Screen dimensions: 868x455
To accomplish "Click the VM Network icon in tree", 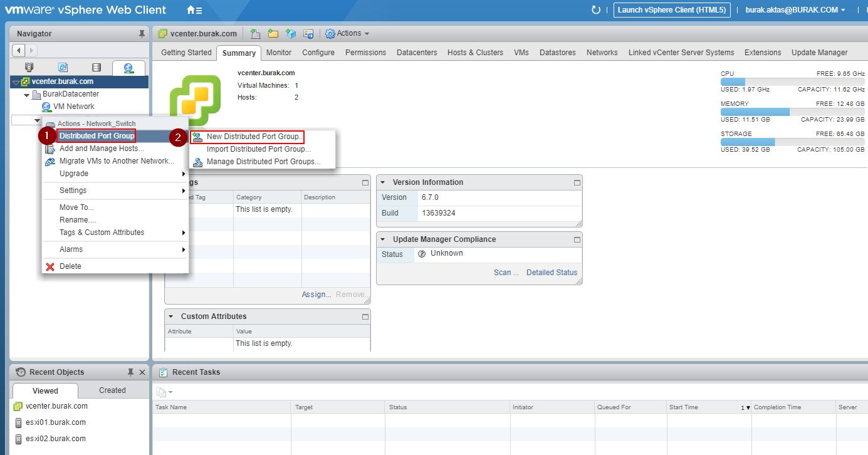I will coord(46,107).
